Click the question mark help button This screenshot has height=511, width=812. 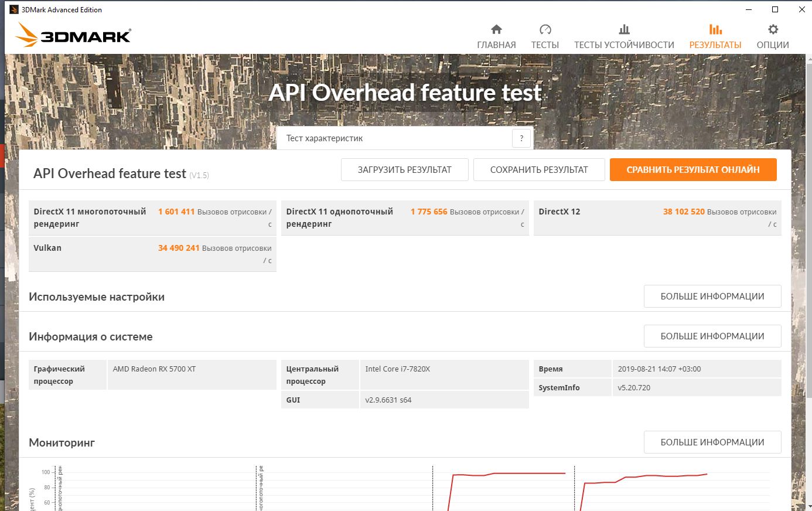pyautogui.click(x=521, y=138)
